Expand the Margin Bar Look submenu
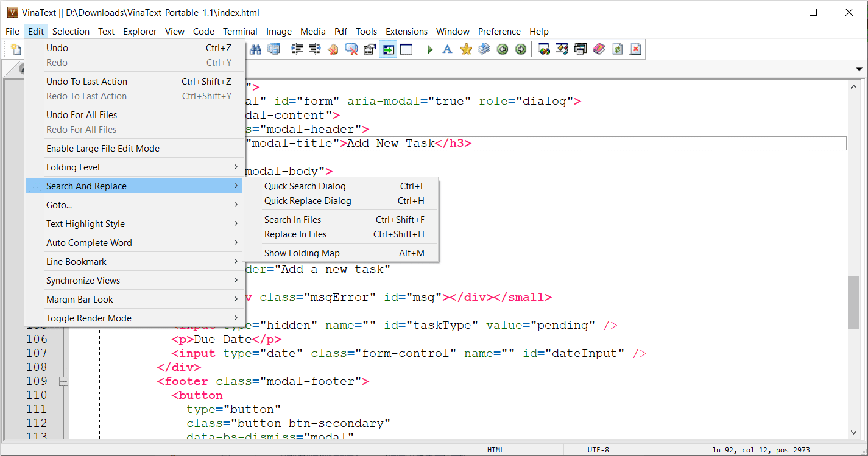 tap(135, 299)
